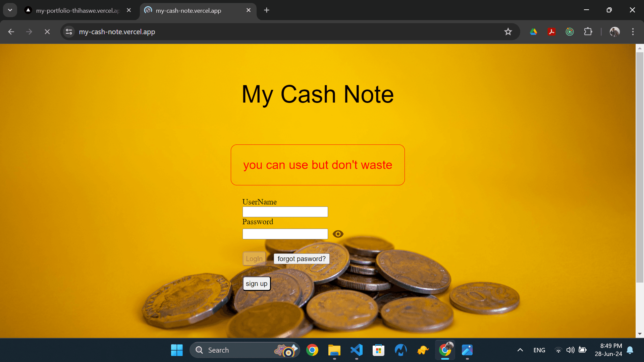This screenshot has height=362, width=644.
Task: Open the Adobe Acrobat extension icon
Action: click(552, 32)
